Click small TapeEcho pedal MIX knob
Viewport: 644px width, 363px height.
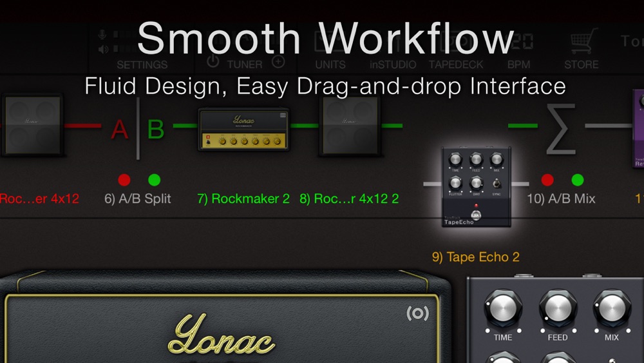click(497, 159)
